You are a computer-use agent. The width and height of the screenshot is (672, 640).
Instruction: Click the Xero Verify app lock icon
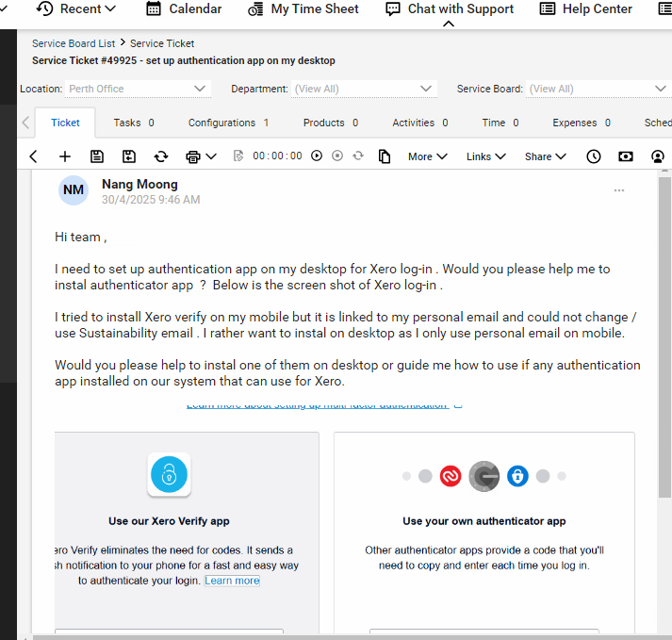pyautogui.click(x=169, y=475)
